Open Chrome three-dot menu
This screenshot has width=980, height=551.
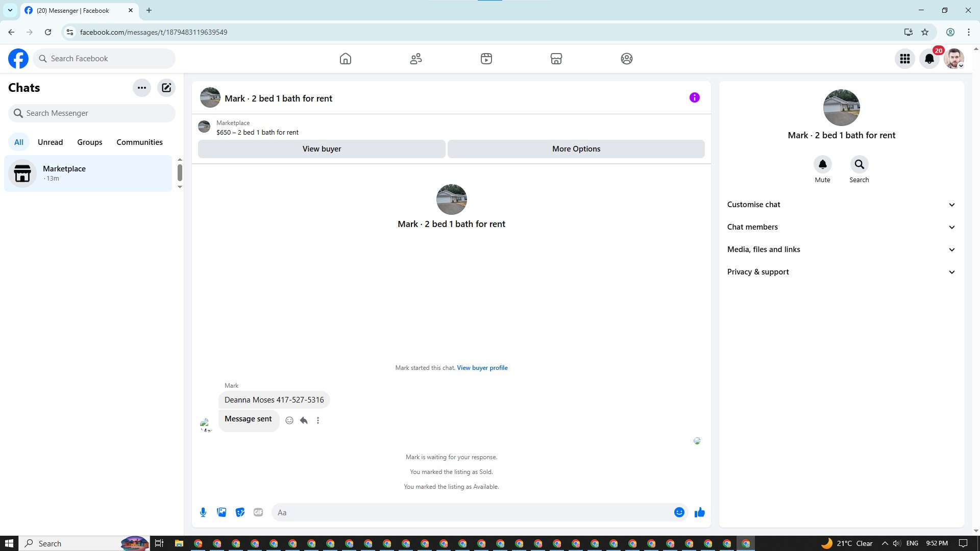coord(969,32)
